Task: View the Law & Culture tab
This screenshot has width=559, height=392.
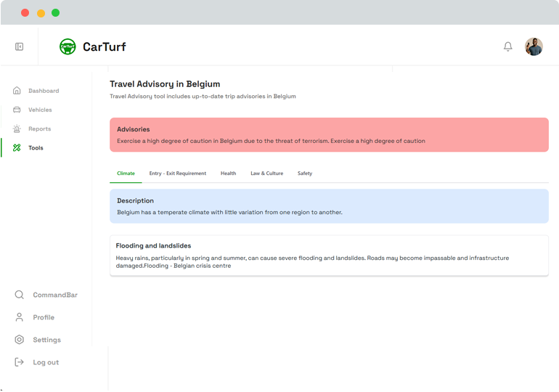Action: pos(266,173)
